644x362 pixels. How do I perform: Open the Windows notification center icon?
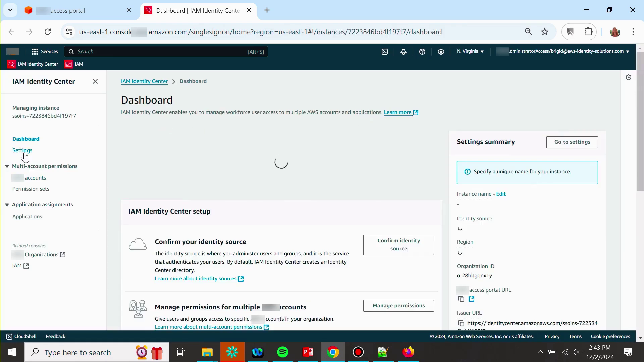pos(628,352)
